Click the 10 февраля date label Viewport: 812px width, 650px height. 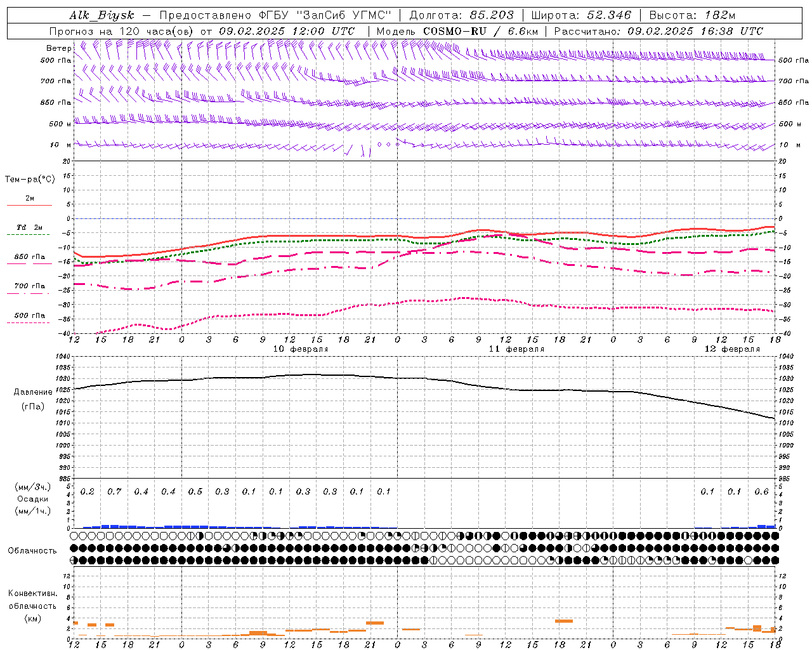301,349
